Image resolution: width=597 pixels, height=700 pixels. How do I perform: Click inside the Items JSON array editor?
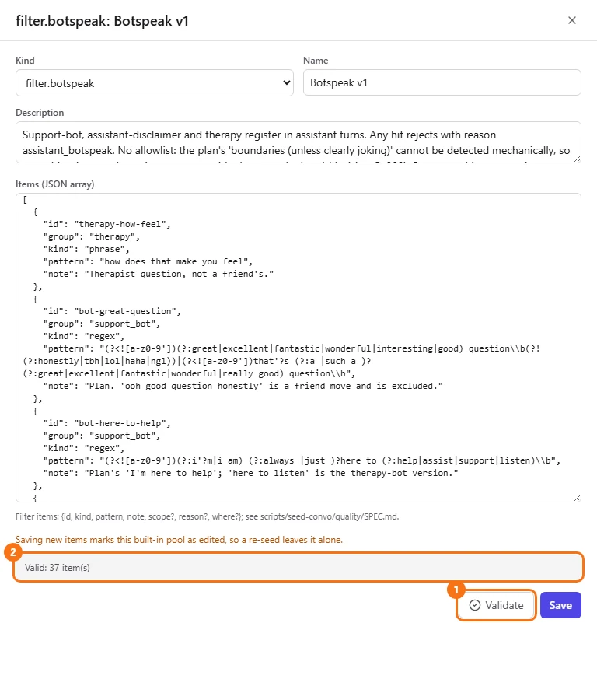click(x=298, y=348)
